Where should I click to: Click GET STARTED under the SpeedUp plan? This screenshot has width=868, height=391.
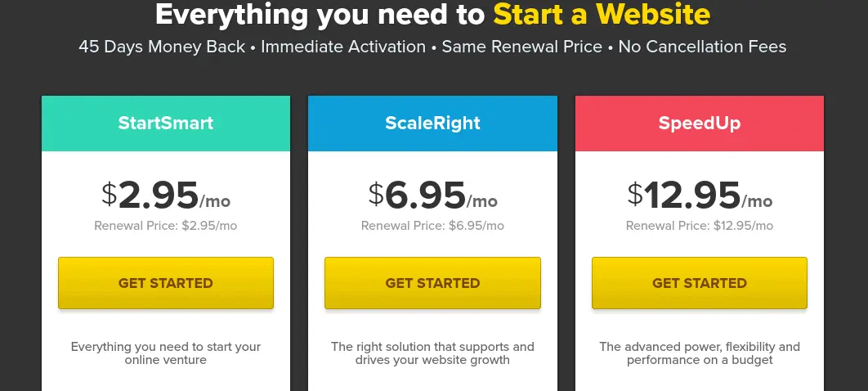point(699,283)
